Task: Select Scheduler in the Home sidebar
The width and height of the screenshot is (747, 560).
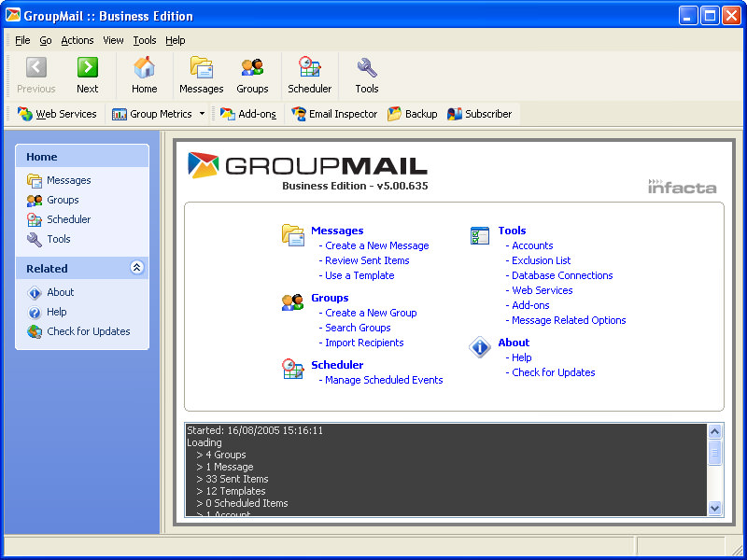Action: [59, 219]
